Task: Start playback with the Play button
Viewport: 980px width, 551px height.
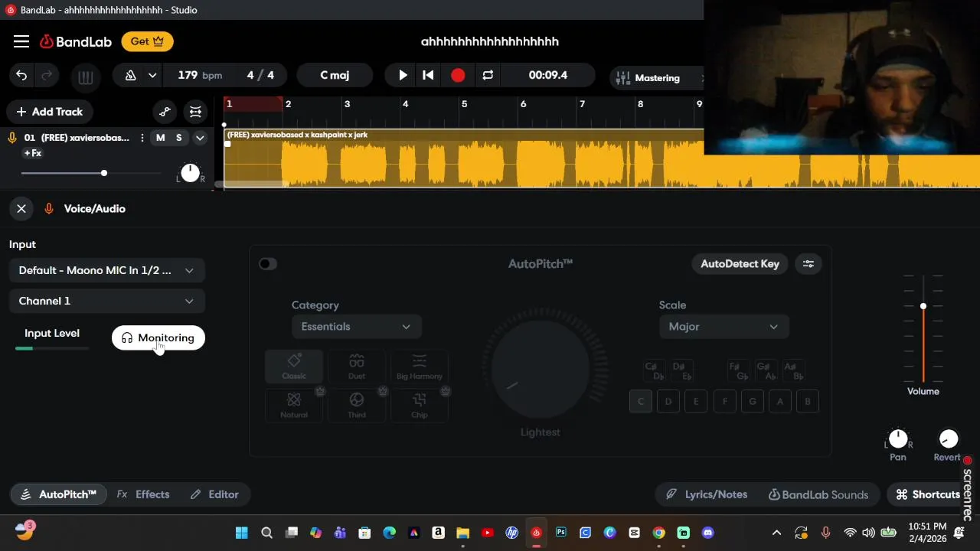Action: 403,75
